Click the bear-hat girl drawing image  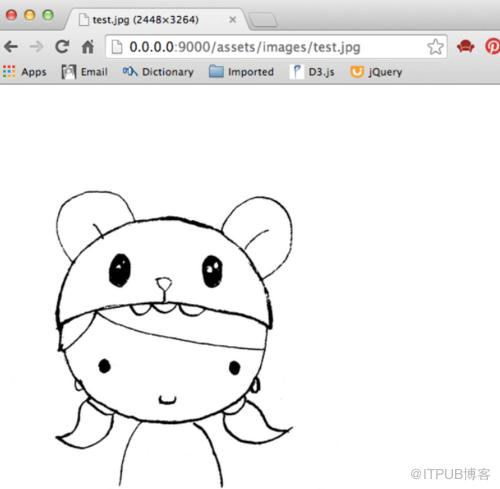coord(174,339)
